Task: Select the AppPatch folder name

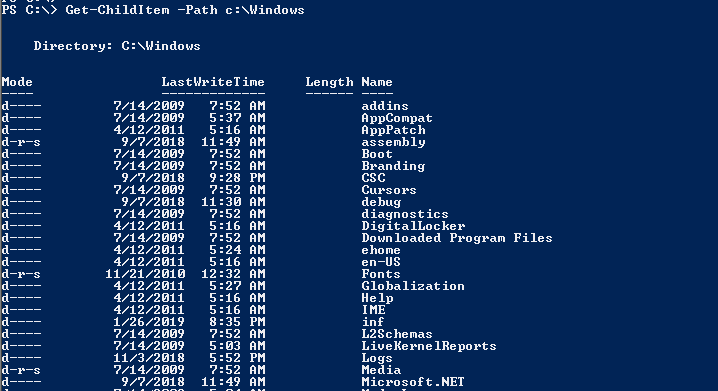Action: [393, 130]
